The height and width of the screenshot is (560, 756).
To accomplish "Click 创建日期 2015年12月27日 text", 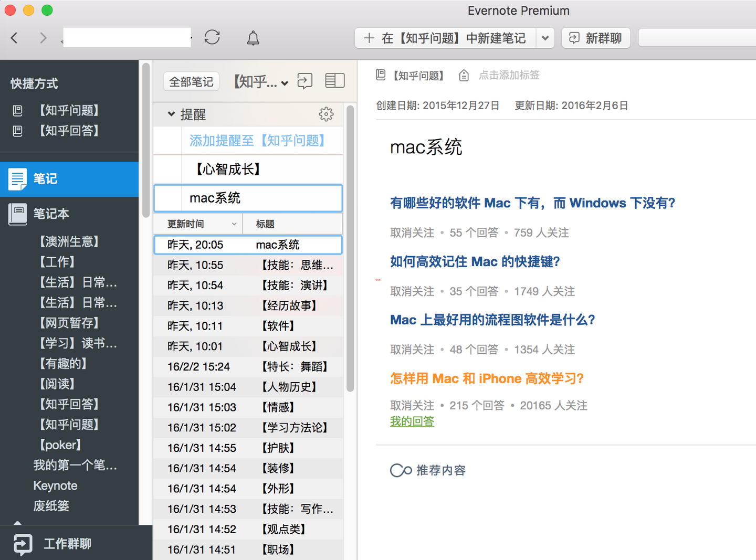I will coord(437,105).
